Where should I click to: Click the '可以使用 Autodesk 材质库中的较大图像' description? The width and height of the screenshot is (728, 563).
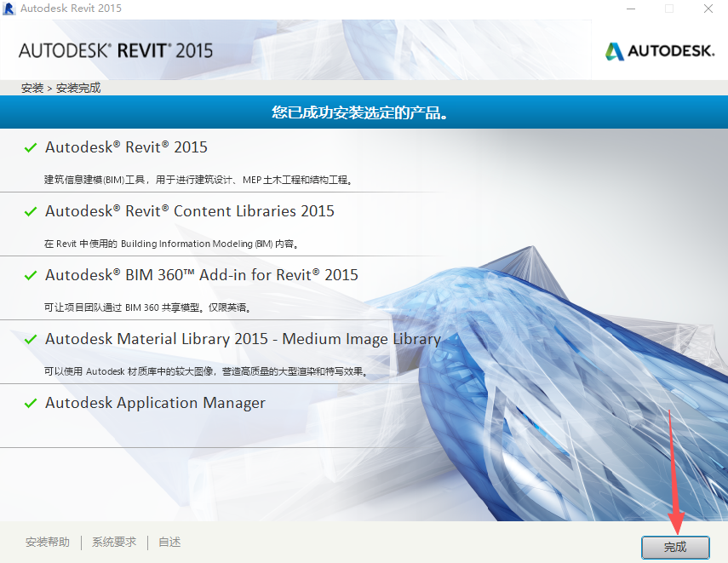(x=206, y=371)
